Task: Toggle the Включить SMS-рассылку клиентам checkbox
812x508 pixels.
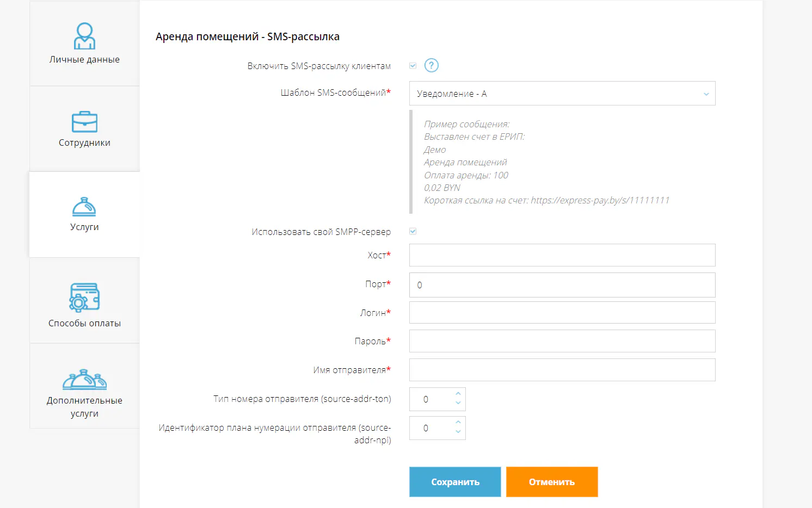Action: [x=413, y=66]
